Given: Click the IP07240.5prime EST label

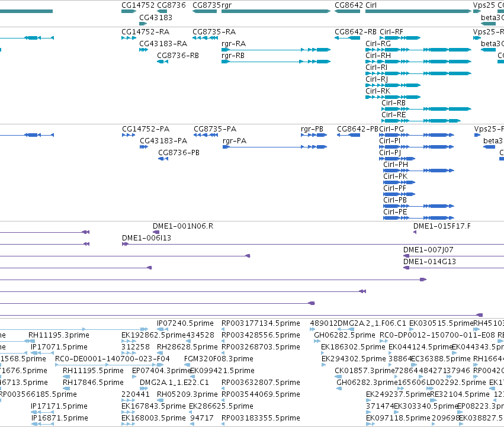Looking at the screenshot, I should click(x=185, y=323).
